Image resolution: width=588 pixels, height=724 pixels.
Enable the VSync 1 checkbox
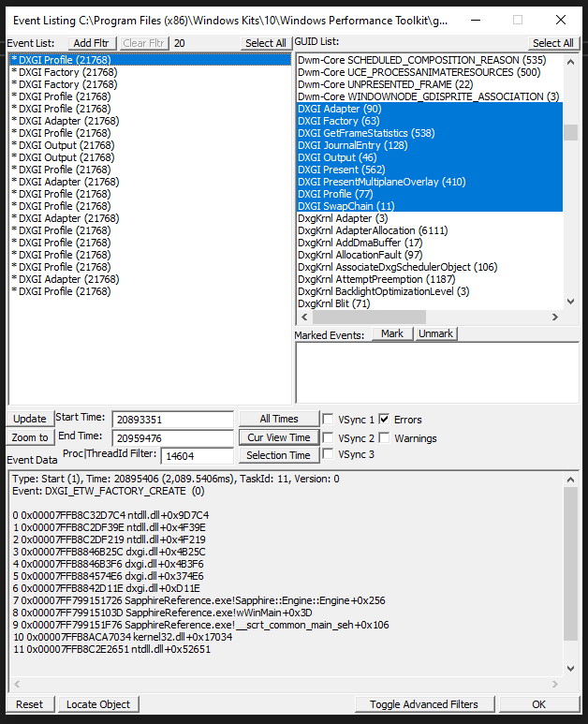[328, 420]
